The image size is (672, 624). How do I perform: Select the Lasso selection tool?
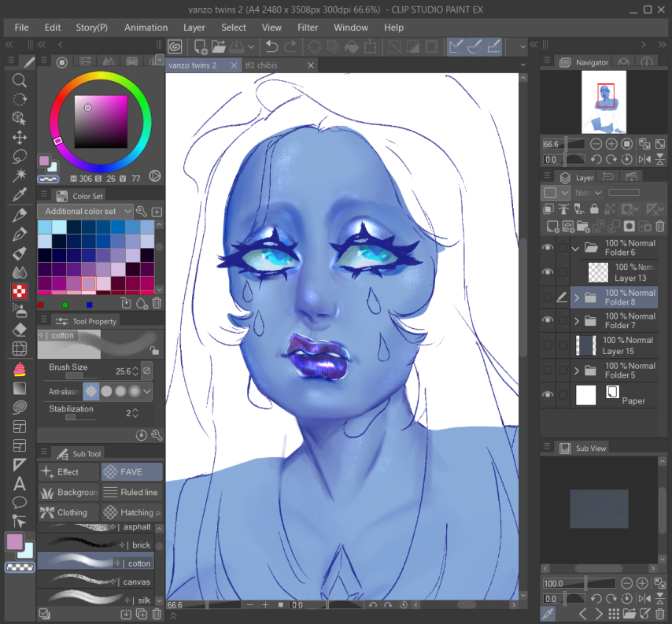click(x=20, y=157)
